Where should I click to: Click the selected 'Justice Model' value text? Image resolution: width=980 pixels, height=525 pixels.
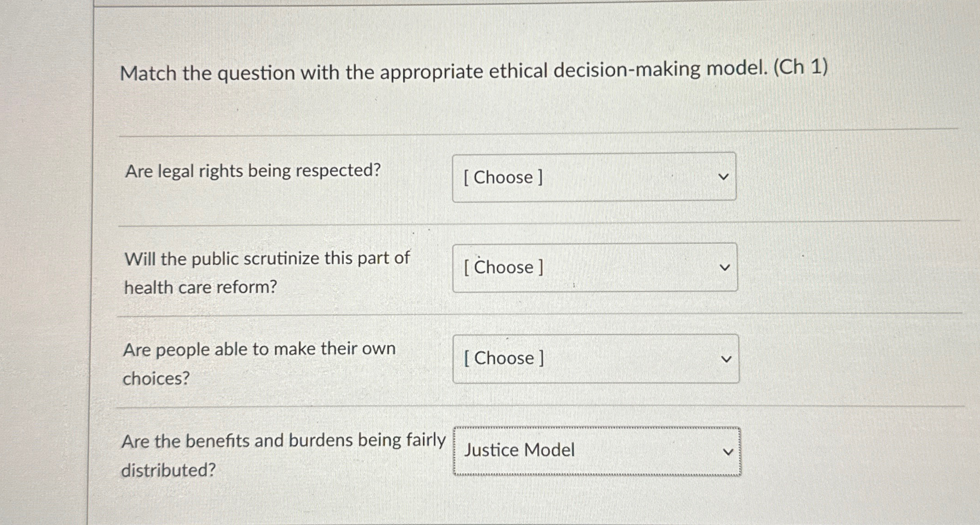pos(519,450)
